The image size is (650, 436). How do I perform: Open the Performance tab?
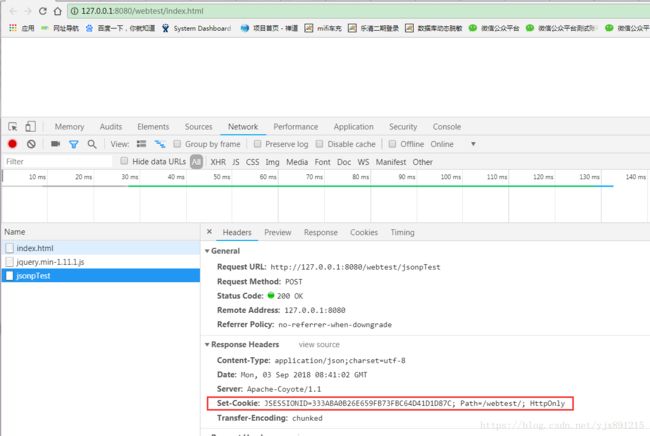(296, 127)
